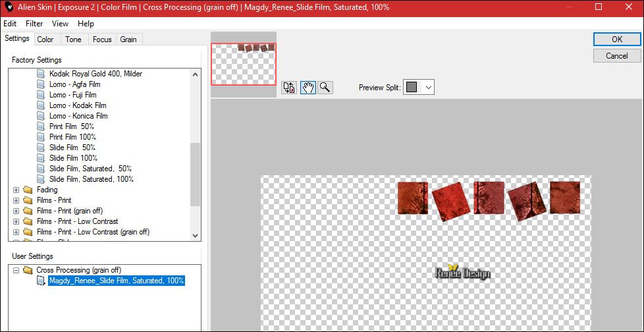The image size is (644, 332).
Task: Select Magdy_Renee_Slide Film, Saturated, 100% user setting
Action: point(117,281)
